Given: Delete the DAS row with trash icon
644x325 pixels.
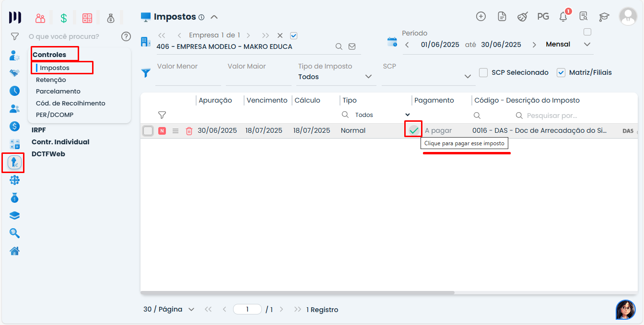Looking at the screenshot, I should pyautogui.click(x=189, y=131).
